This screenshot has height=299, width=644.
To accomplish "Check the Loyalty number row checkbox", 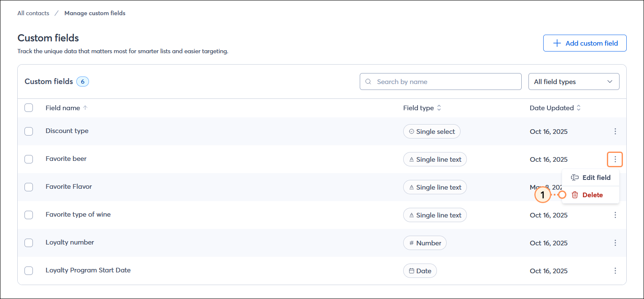I will point(29,243).
